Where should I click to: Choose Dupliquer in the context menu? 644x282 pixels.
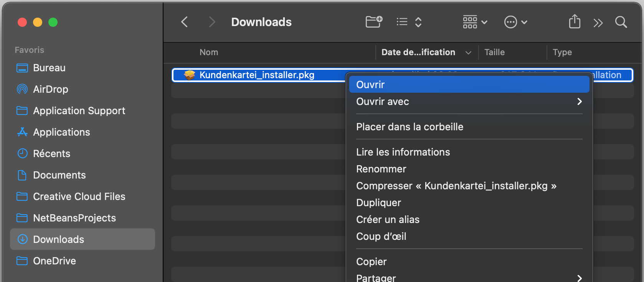point(469,202)
